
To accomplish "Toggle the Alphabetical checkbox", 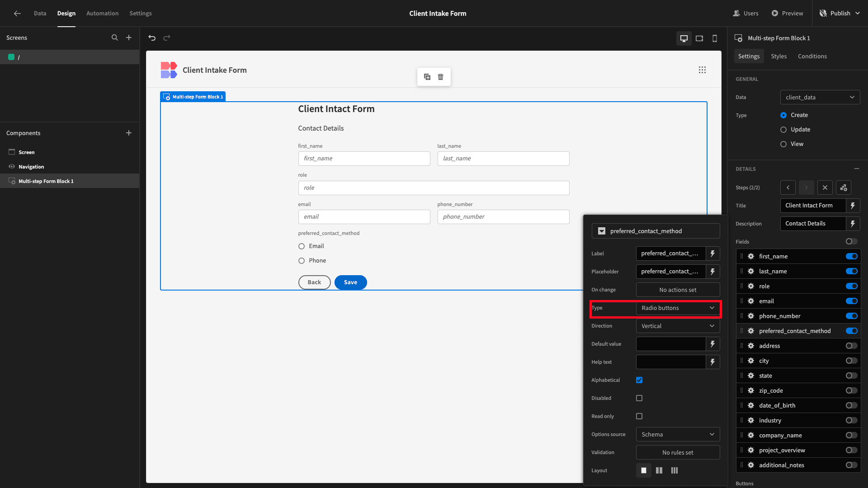I will click(x=639, y=380).
